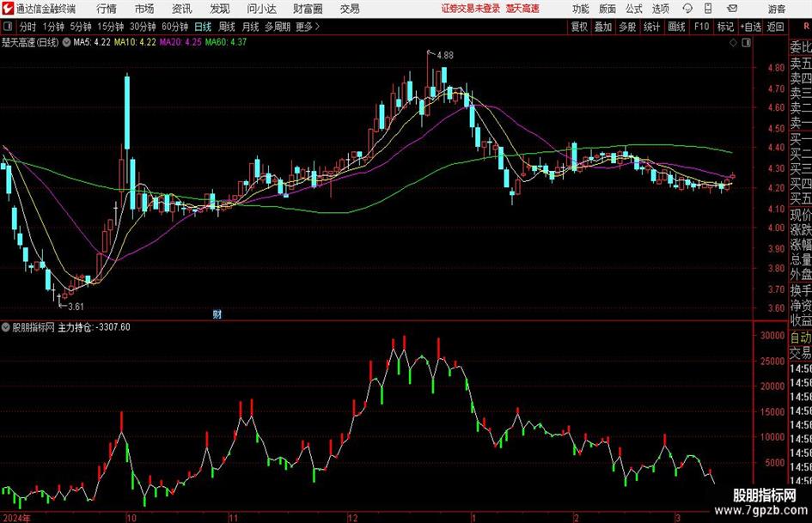This screenshot has height=523, width=812.
Task: Toggle the left panel layout icon beside 分时
Action: pos(8,27)
